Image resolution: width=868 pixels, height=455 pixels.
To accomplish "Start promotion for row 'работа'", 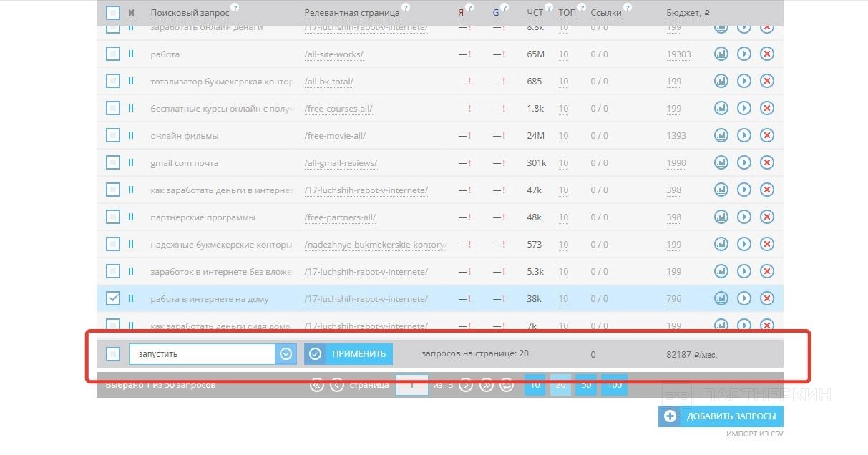I will pos(743,54).
